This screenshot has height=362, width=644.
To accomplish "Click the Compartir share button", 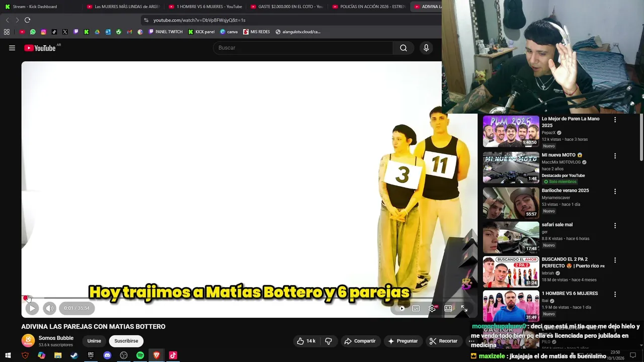I will pyautogui.click(x=360, y=341).
